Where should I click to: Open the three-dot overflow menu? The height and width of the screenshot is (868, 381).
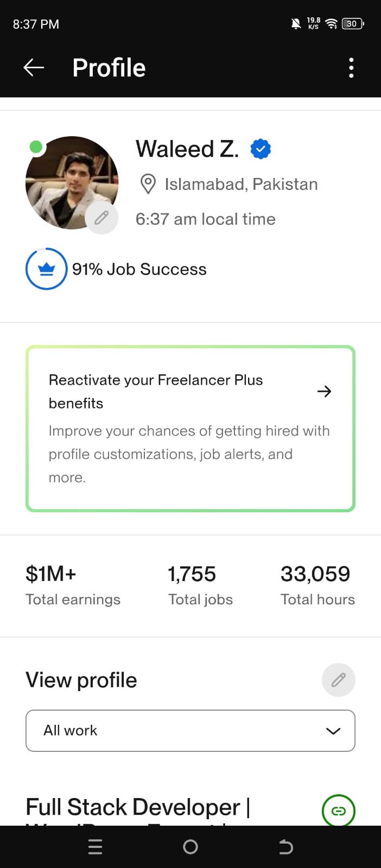tap(351, 67)
